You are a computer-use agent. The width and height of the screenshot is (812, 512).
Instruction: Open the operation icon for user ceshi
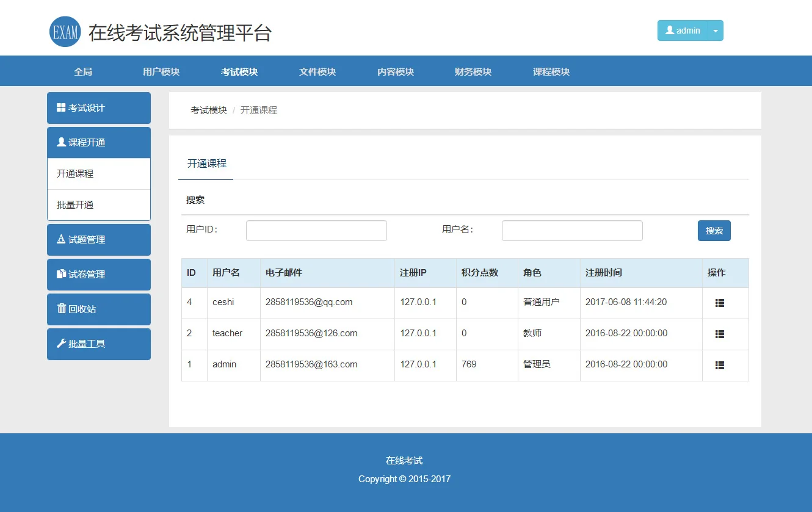pos(719,303)
